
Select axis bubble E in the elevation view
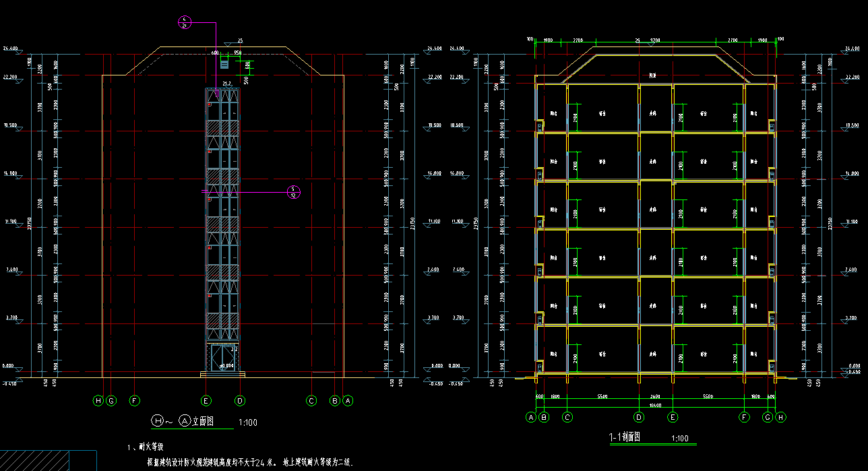pos(206,401)
